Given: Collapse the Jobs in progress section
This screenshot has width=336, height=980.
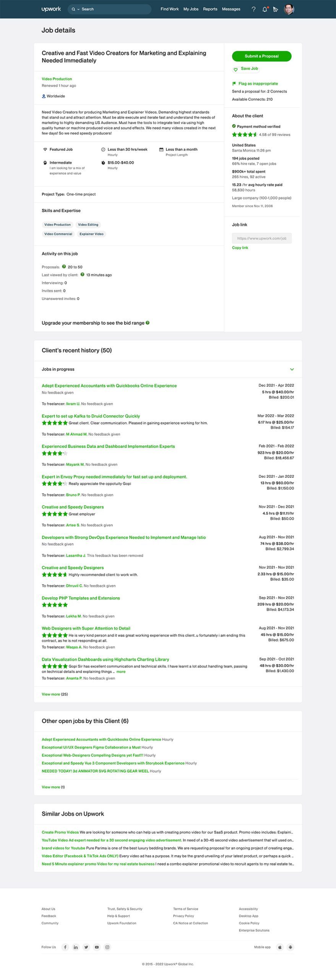Looking at the screenshot, I should [292, 369].
